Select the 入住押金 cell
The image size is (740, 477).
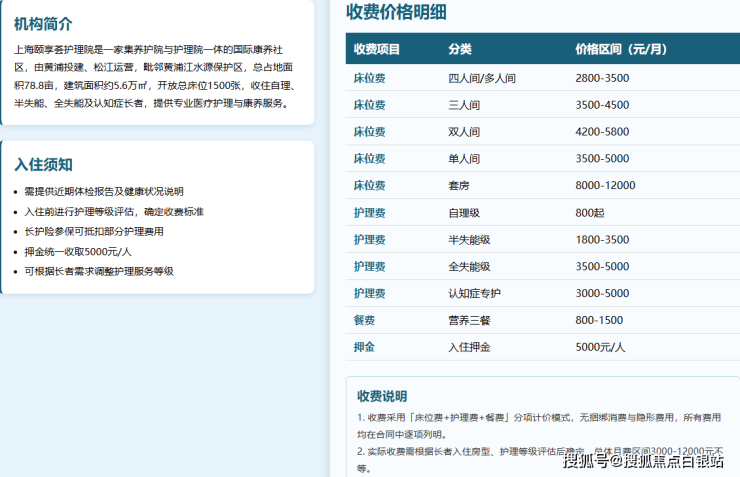[469, 347]
